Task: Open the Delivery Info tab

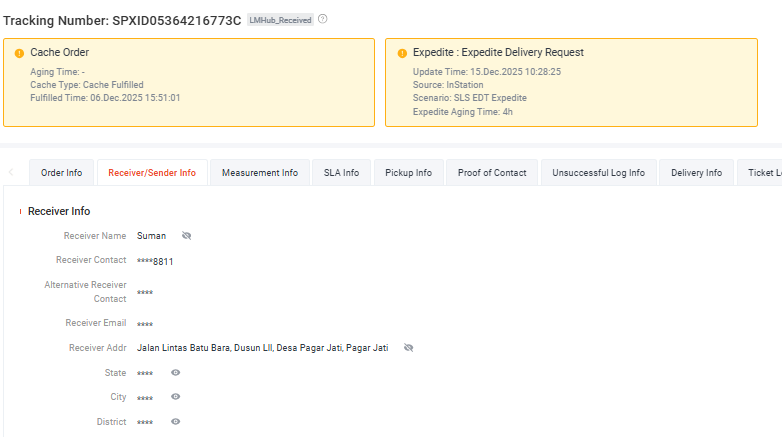Action: [696, 173]
